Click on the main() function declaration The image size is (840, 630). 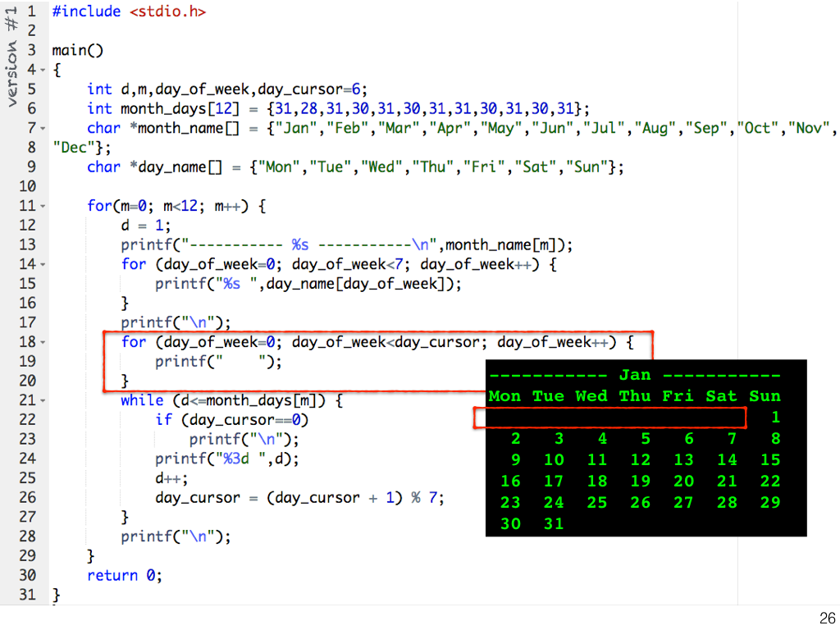click(x=78, y=51)
